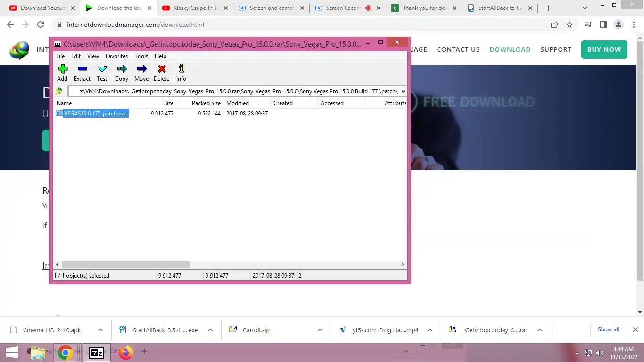
Task: Switch to Thank you for downloading tab
Action: pos(423,8)
